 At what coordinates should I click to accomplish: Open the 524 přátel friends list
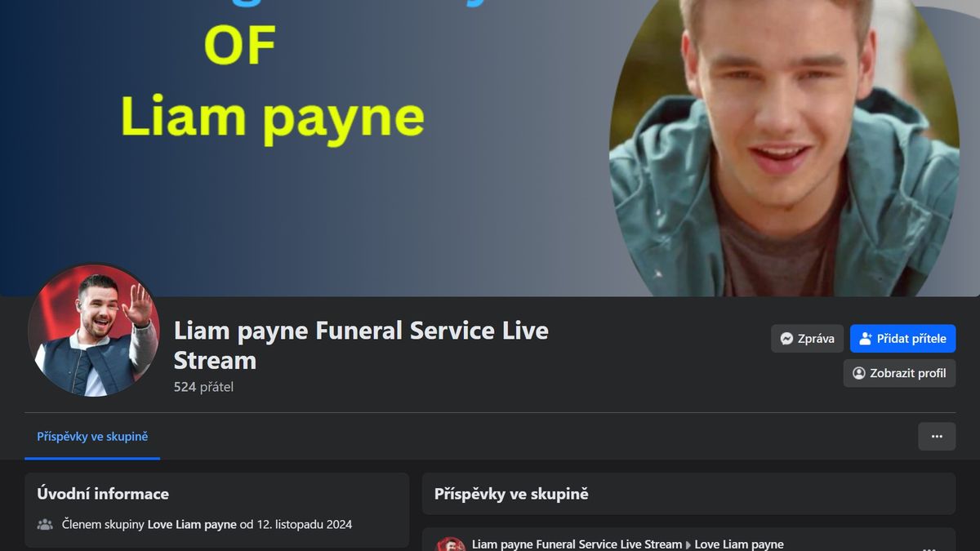tap(203, 387)
